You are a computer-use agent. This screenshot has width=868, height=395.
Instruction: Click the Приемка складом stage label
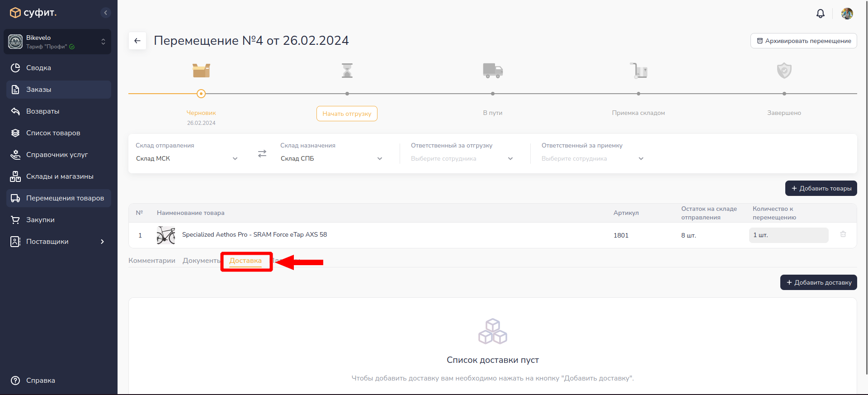pos(638,113)
